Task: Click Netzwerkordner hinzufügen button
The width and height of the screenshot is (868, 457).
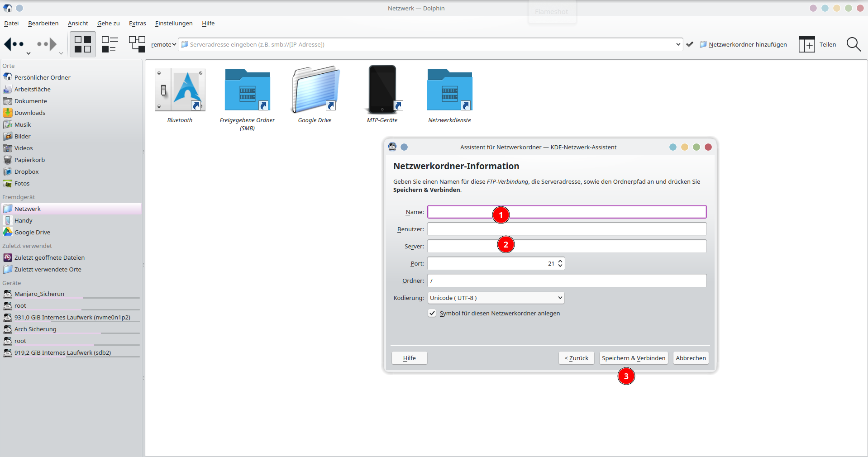Action: click(743, 44)
